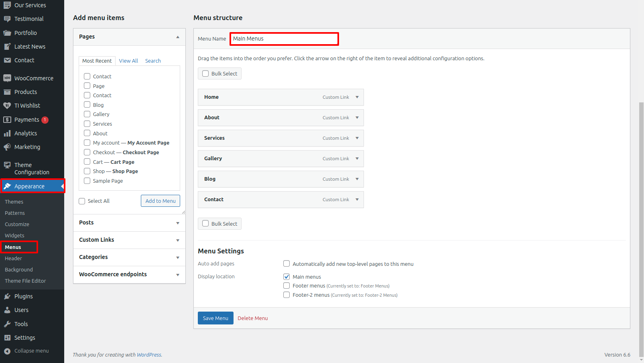The width and height of the screenshot is (644, 363).
Task: Click the Delete Menu link
Action: 253,318
